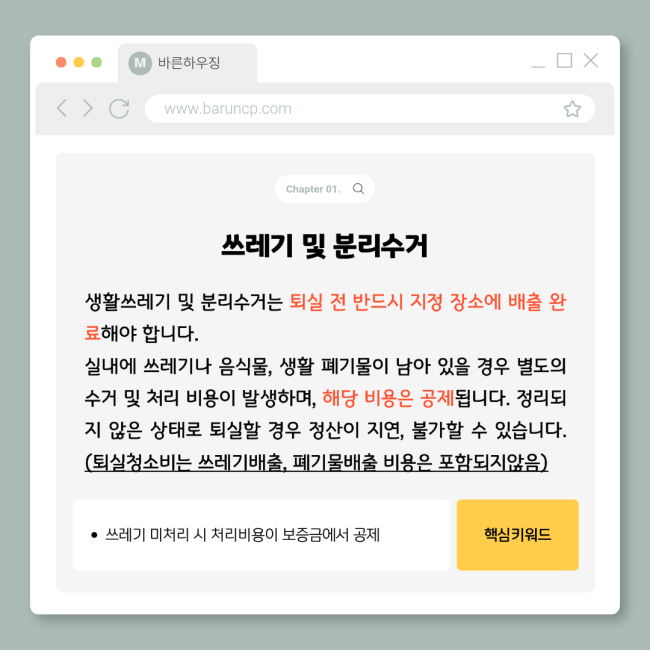Select the 바른하우징 browser tab
Viewport: 650px width, 650px height.
point(187,63)
